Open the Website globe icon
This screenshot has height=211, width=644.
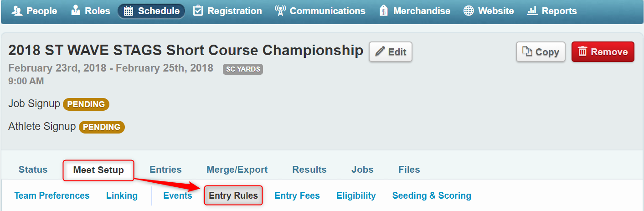tap(469, 11)
